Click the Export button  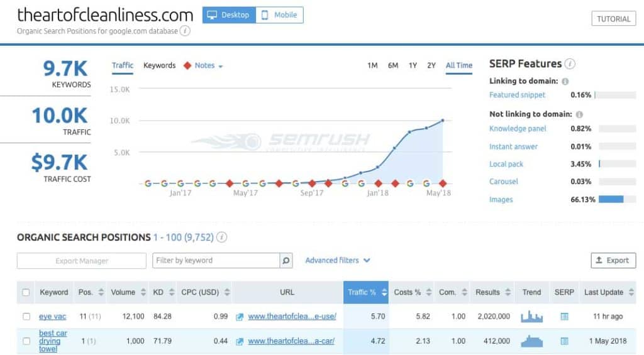[x=613, y=260]
